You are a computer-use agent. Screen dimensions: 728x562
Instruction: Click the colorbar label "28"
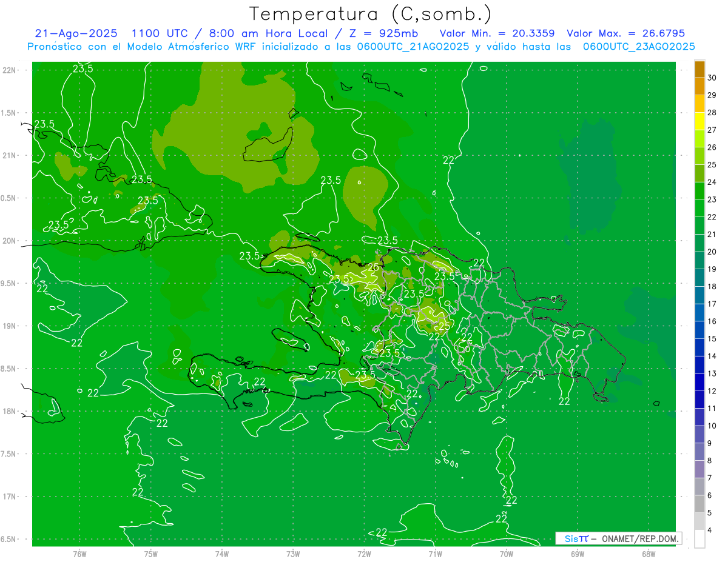point(712,112)
